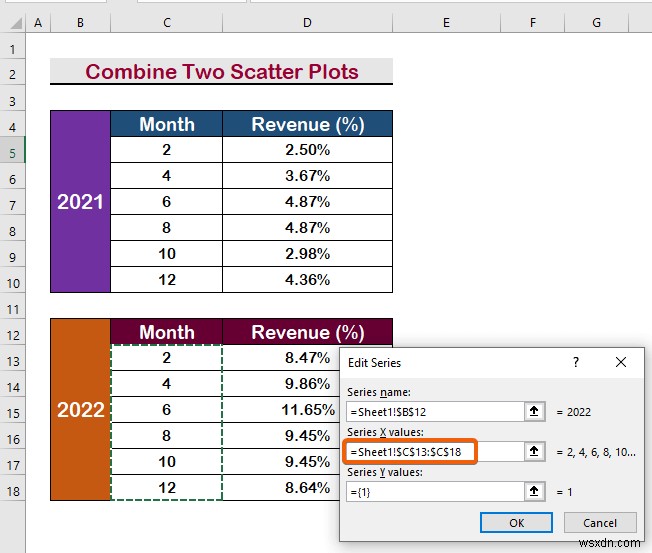Select the cell showing 8.47%
The height and width of the screenshot is (553, 652).
coord(281,358)
